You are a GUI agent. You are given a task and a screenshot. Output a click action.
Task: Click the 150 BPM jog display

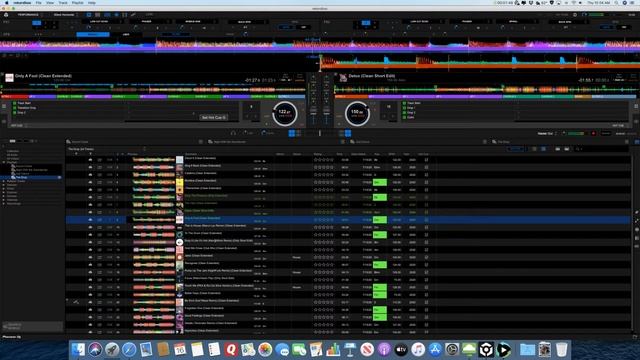(x=357, y=113)
